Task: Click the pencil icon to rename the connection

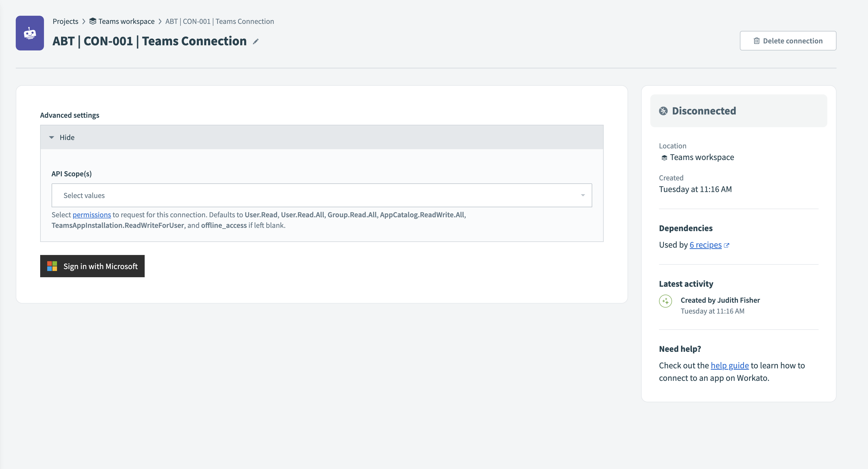Action: point(256,41)
